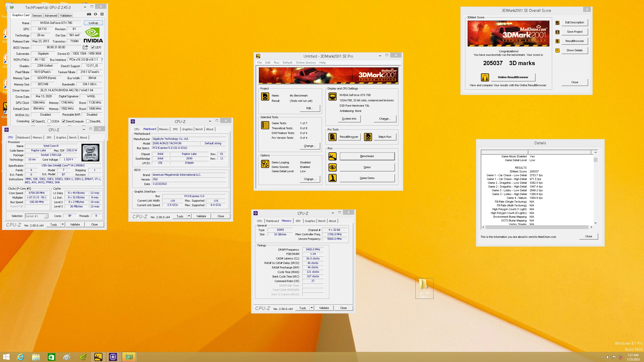Show hidden tray icons arrow
The height and width of the screenshot is (362, 644).
602,357
